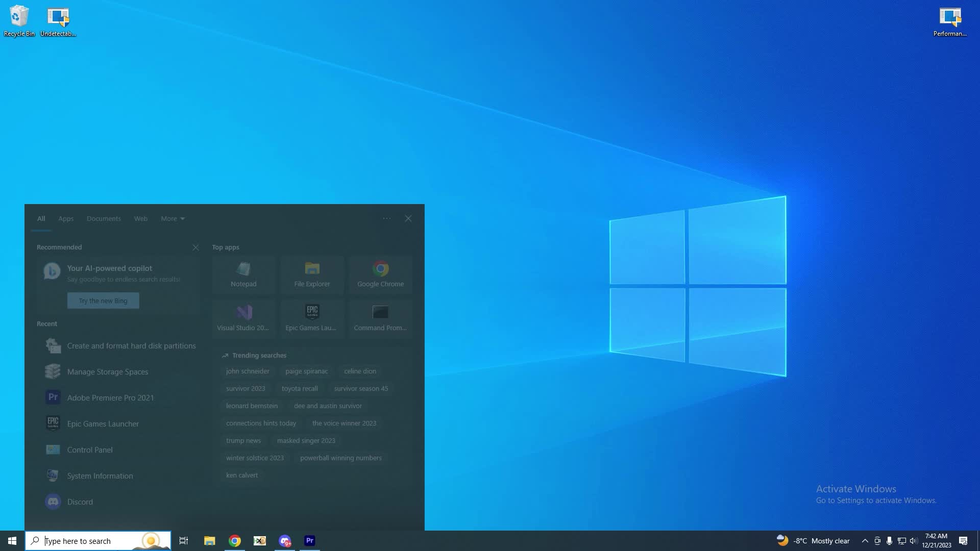
Task: Adjust the system volume control
Action: 914,540
